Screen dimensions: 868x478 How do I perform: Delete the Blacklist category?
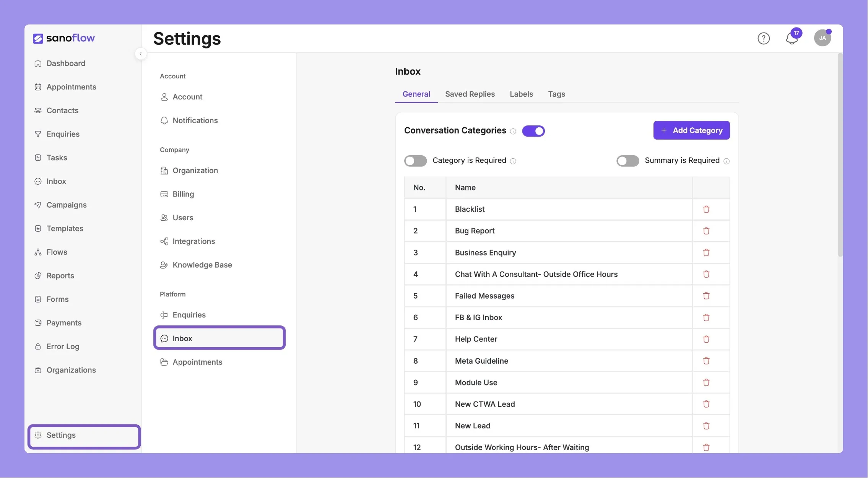click(706, 209)
